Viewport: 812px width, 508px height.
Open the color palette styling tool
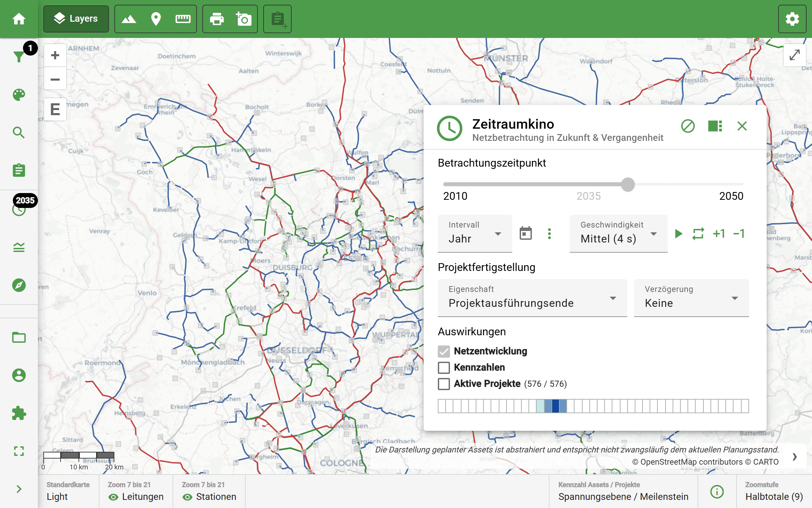tap(19, 95)
